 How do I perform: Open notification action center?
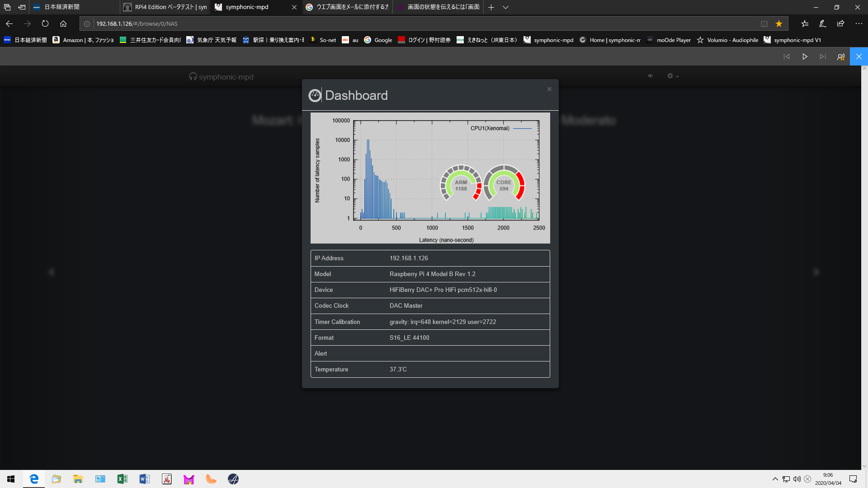point(853,479)
